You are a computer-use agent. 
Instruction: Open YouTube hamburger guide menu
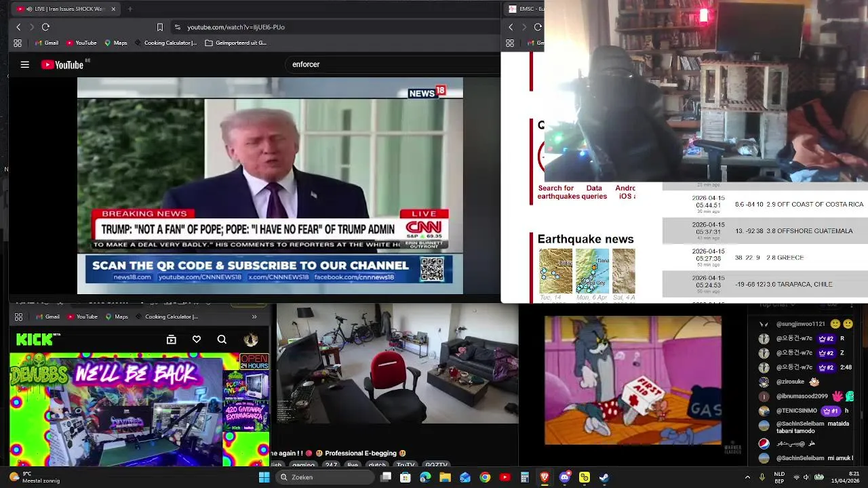25,64
